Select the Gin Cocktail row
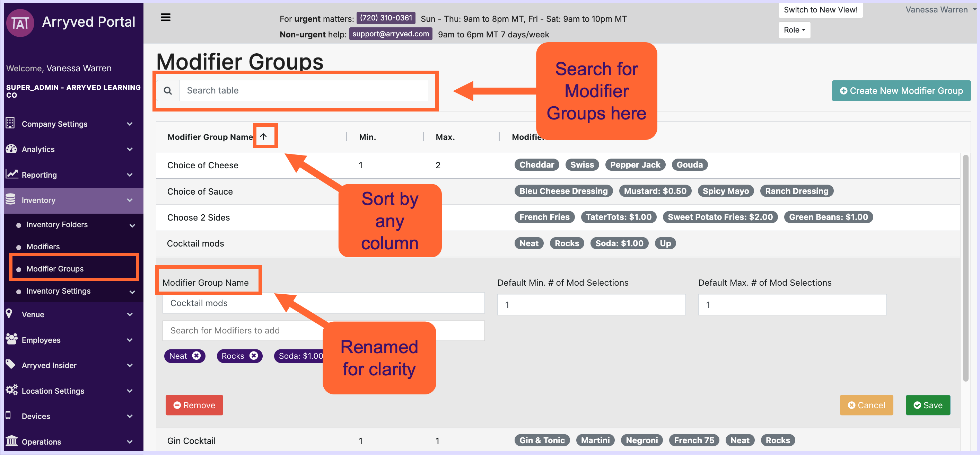The height and width of the screenshot is (455, 980). coord(558,440)
